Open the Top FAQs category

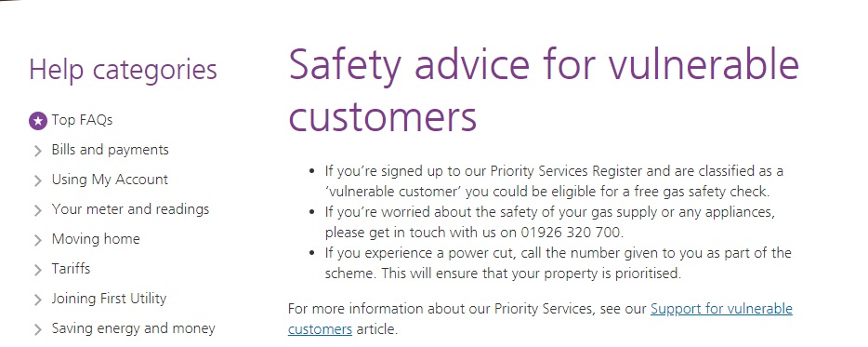(82, 120)
